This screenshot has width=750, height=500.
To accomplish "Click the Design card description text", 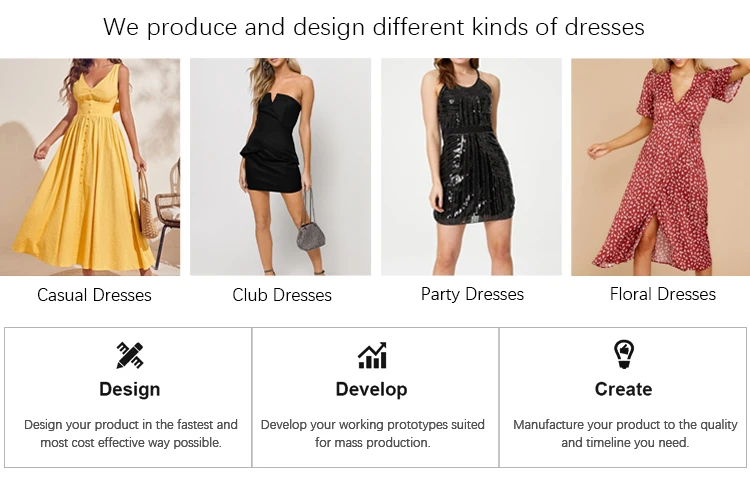I will pos(131,433).
